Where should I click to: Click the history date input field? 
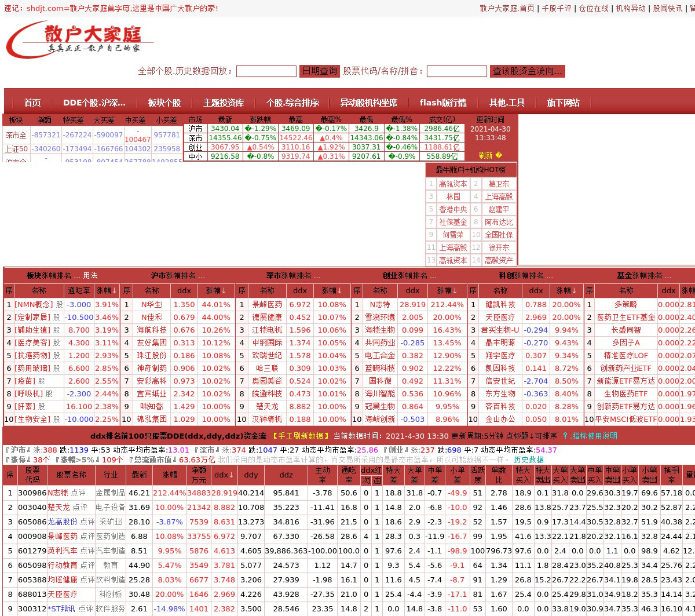pyautogui.click(x=266, y=71)
